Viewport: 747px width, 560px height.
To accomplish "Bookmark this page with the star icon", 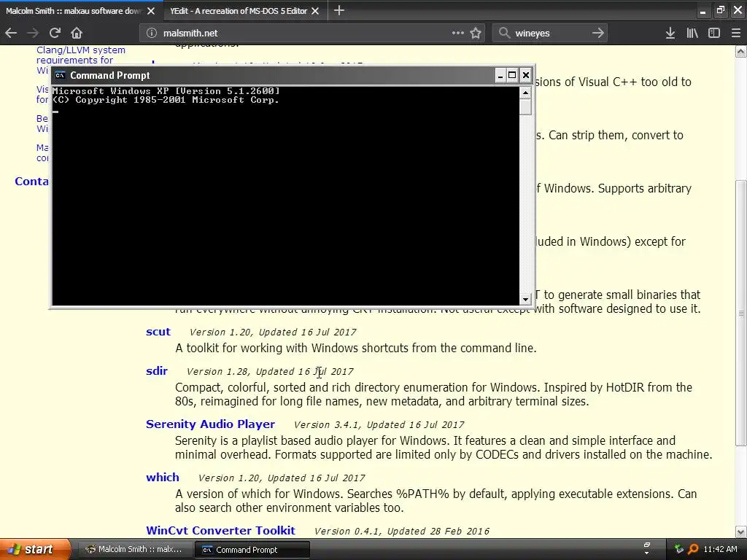I will pyautogui.click(x=476, y=33).
